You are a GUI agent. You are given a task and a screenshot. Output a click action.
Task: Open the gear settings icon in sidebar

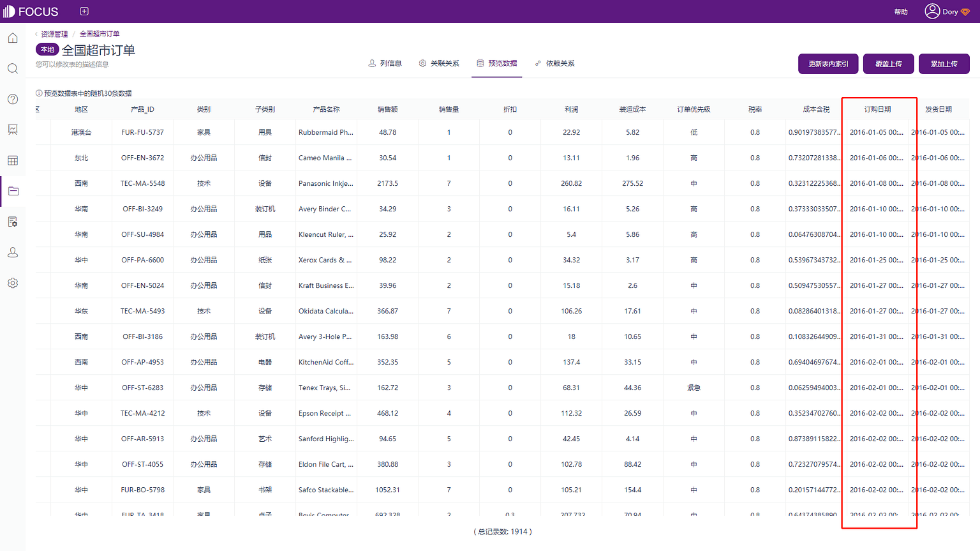click(13, 283)
